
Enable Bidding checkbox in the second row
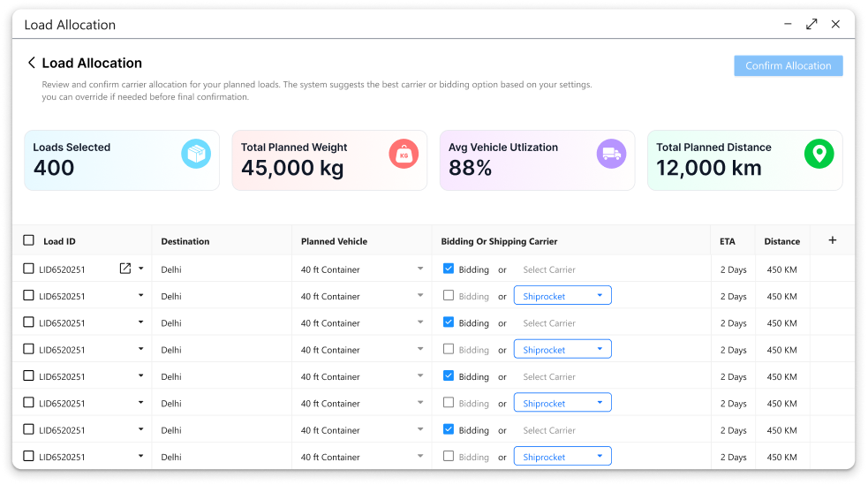(x=449, y=296)
